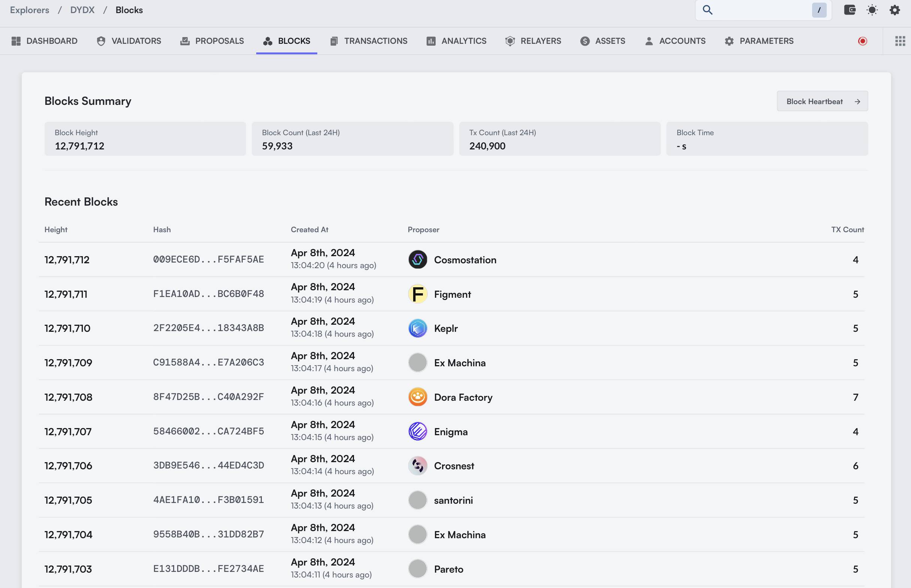Open block height 12,791,703

tap(68, 569)
